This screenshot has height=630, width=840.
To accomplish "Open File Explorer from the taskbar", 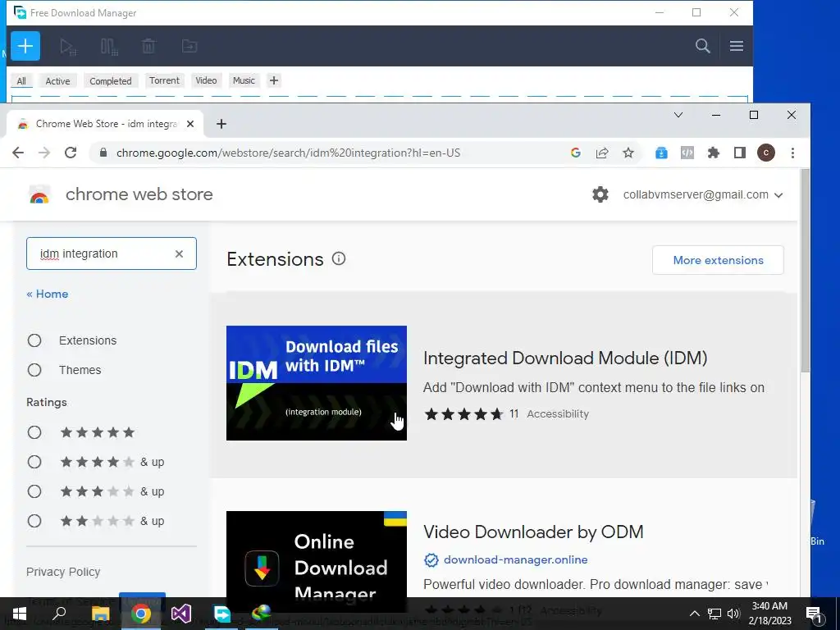I will [x=100, y=614].
